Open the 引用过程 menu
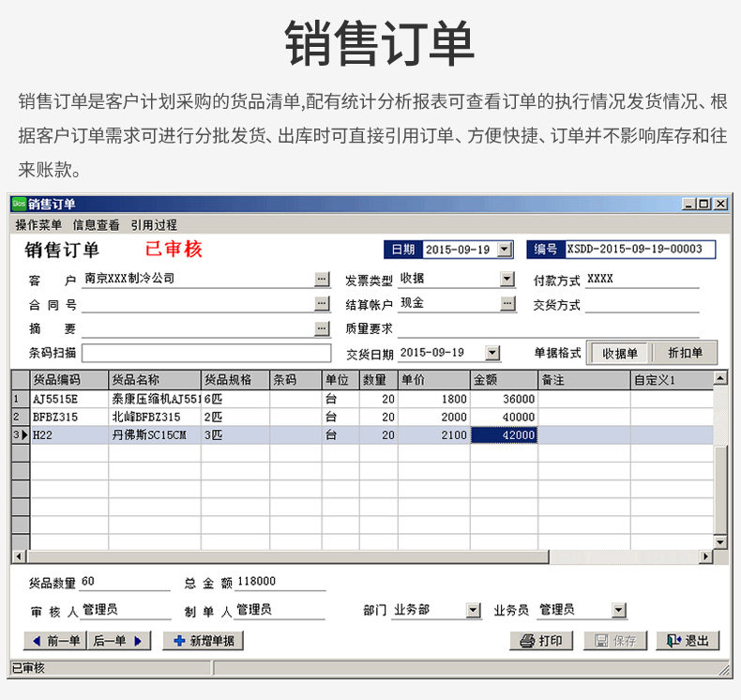The width and height of the screenshot is (741, 700). [x=154, y=225]
